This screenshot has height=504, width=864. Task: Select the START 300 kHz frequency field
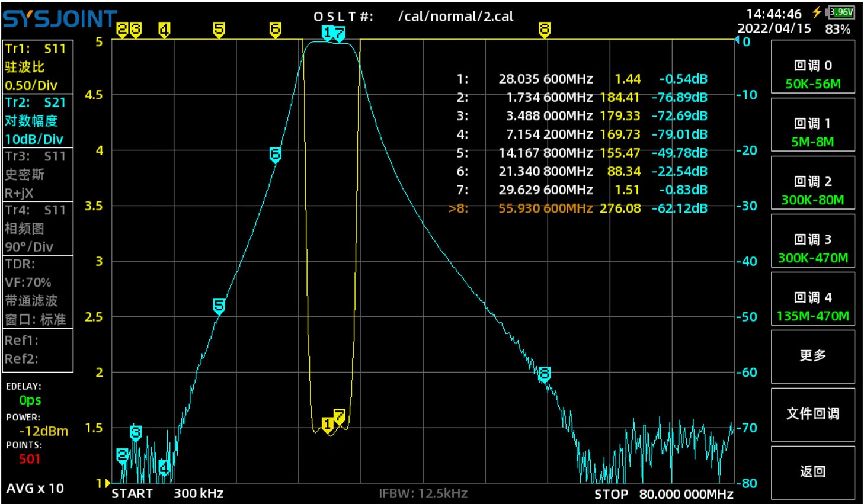pyautogui.click(x=168, y=494)
